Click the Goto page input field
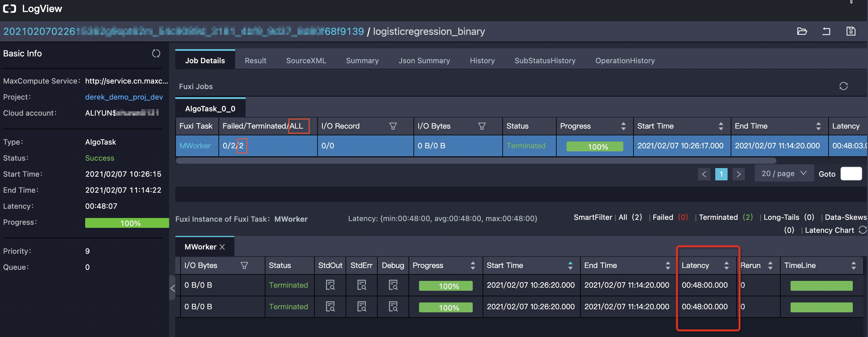 (x=851, y=174)
